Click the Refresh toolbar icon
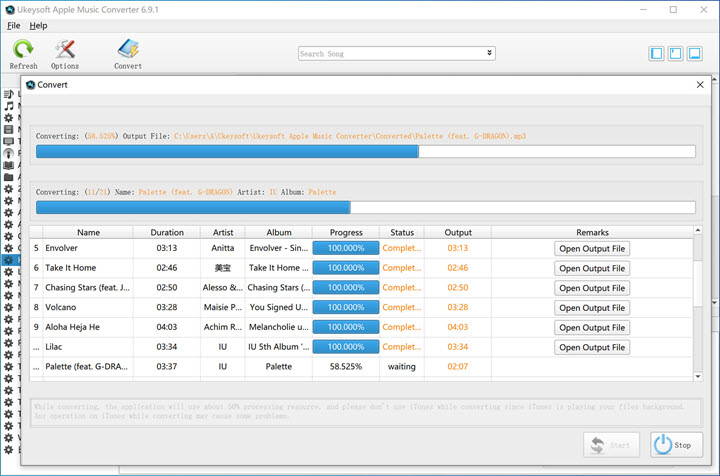 23,49
